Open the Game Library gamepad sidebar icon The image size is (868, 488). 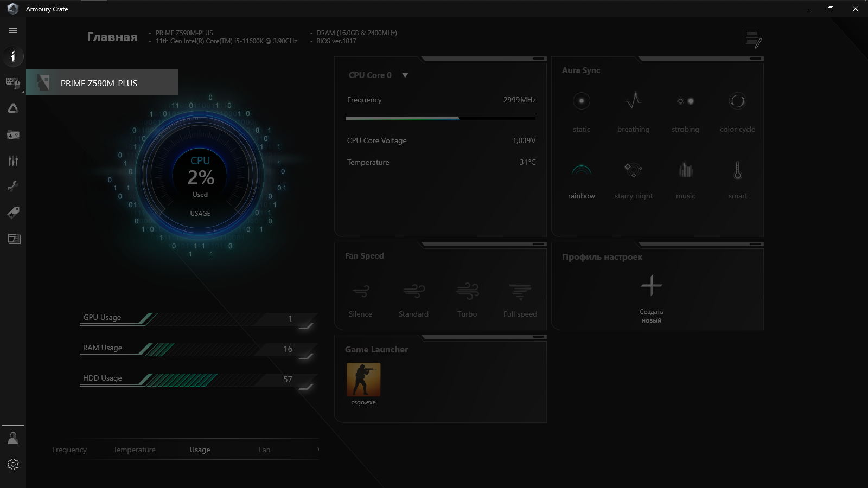(x=13, y=134)
